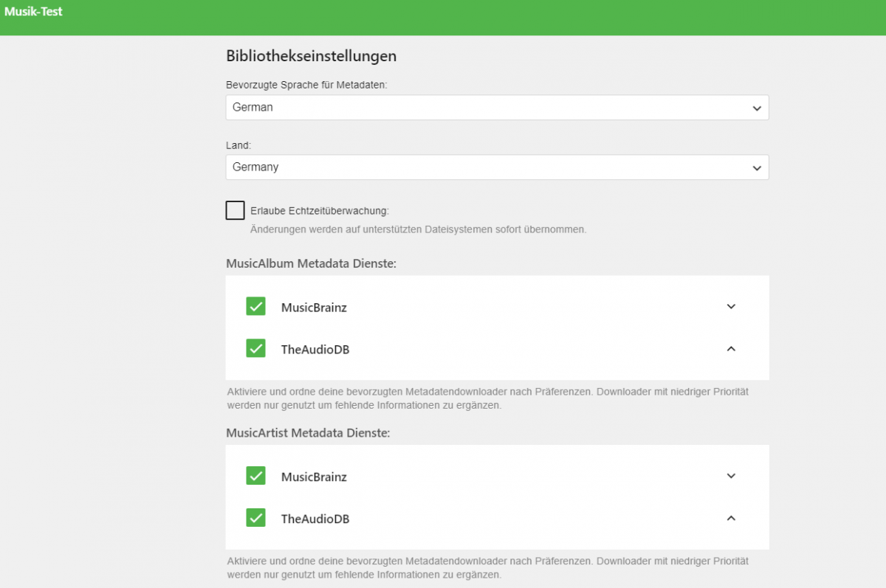This screenshot has width=886, height=588.
Task: Select the TheAudioDB label in MusicArtist list
Action: point(315,519)
